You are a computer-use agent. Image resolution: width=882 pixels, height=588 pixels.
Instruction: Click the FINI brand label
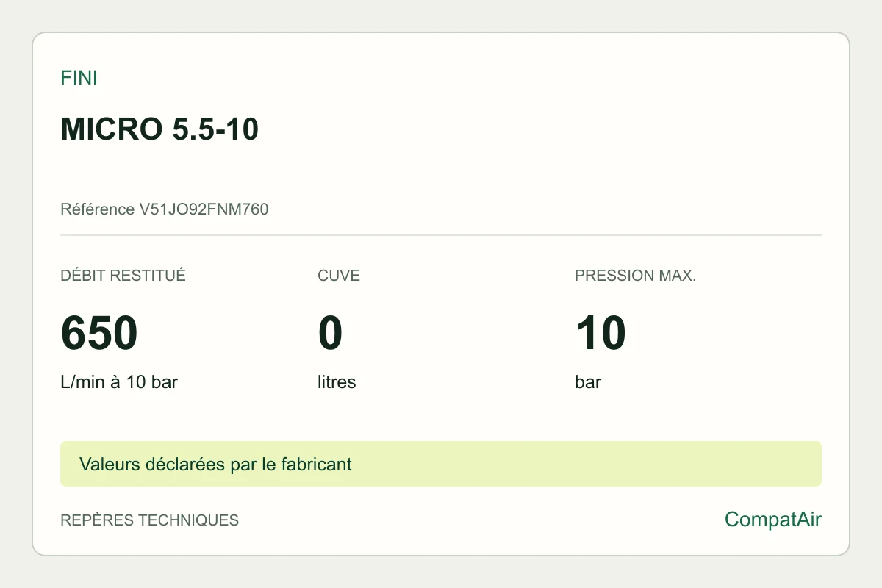79,78
